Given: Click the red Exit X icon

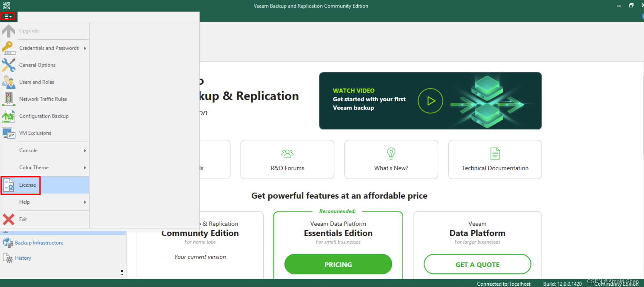Looking at the screenshot, I should [9, 219].
